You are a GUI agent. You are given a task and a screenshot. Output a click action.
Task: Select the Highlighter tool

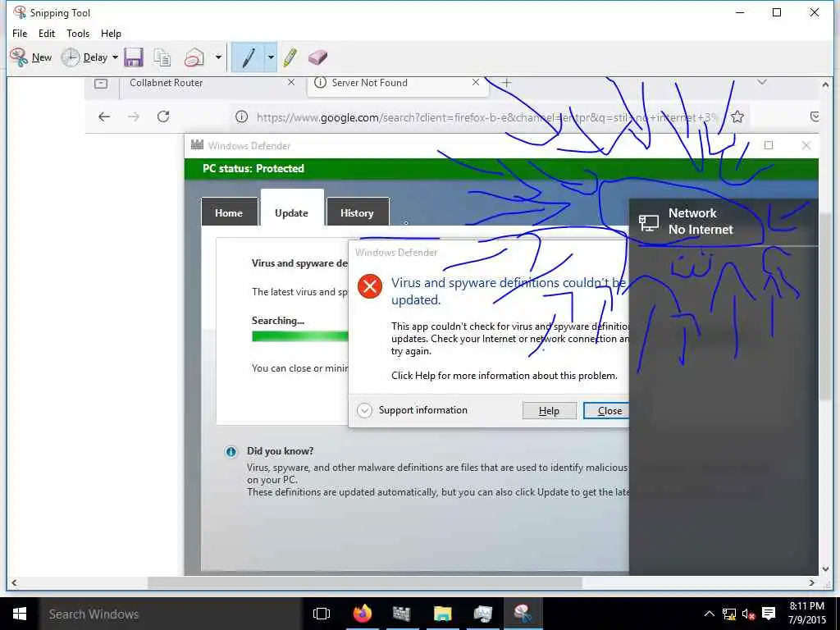(x=290, y=57)
